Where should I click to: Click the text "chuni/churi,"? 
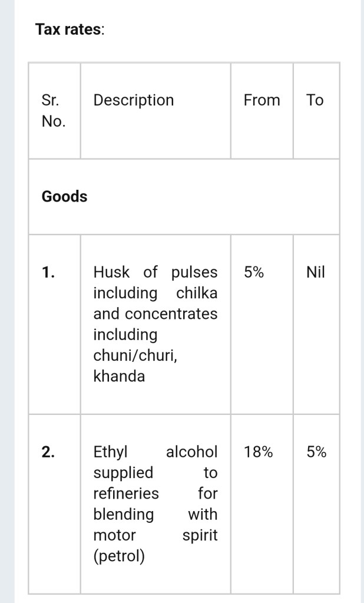(135, 355)
